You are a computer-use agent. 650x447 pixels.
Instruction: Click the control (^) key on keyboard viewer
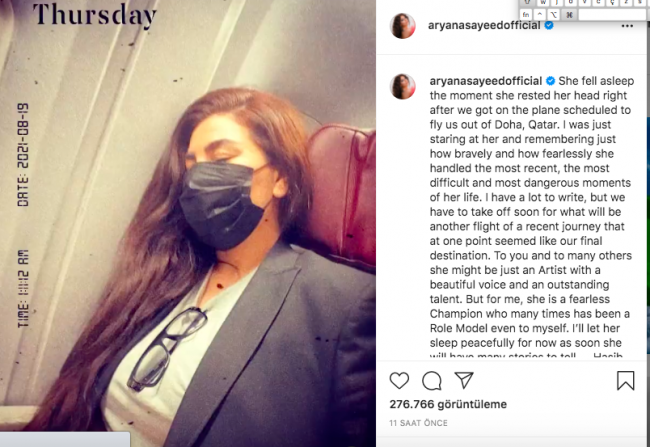coord(540,15)
